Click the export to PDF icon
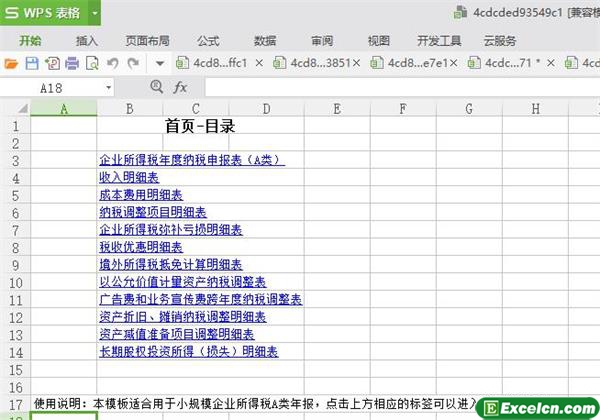This screenshot has height=420, width=600. pos(52,63)
